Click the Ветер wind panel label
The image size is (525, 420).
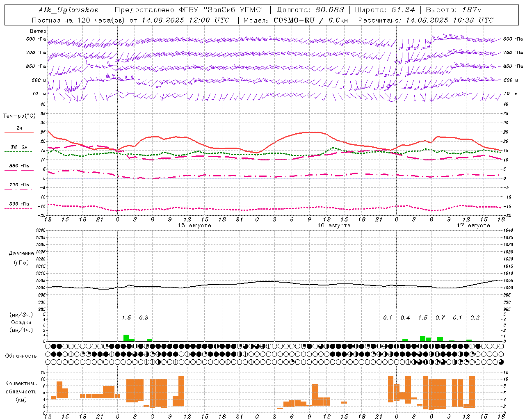38,31
